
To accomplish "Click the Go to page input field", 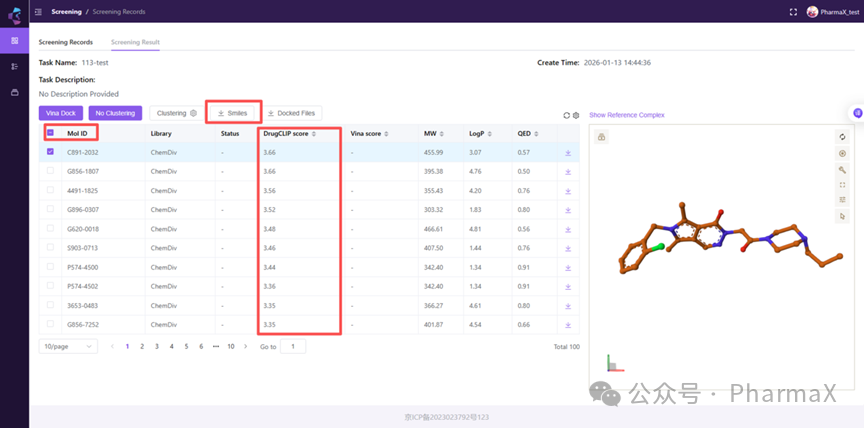I will click(293, 346).
